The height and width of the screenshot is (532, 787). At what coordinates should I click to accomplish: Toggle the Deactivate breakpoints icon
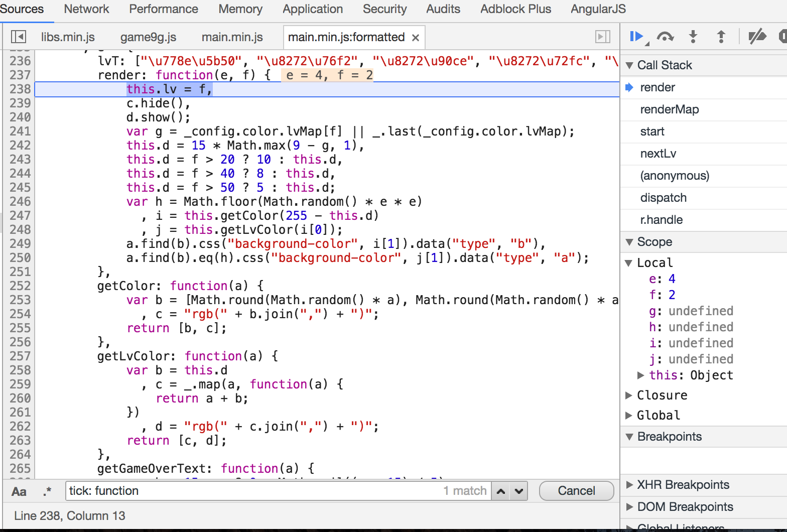757,37
